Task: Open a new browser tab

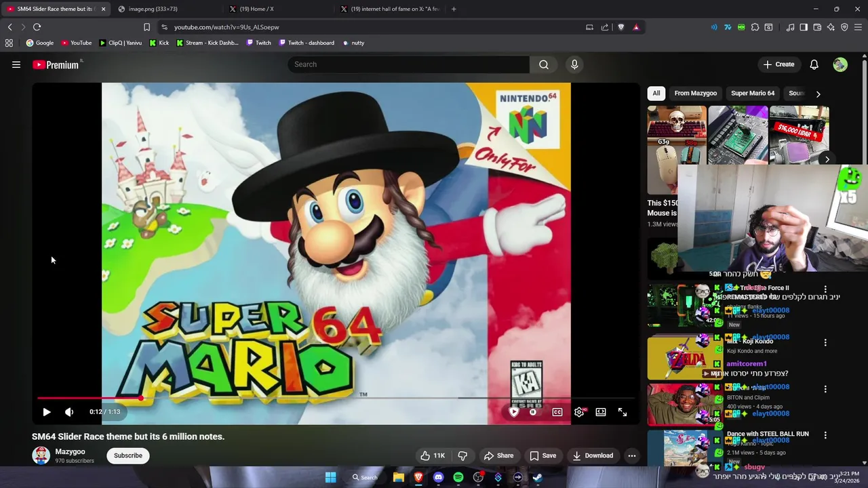Action: (454, 9)
